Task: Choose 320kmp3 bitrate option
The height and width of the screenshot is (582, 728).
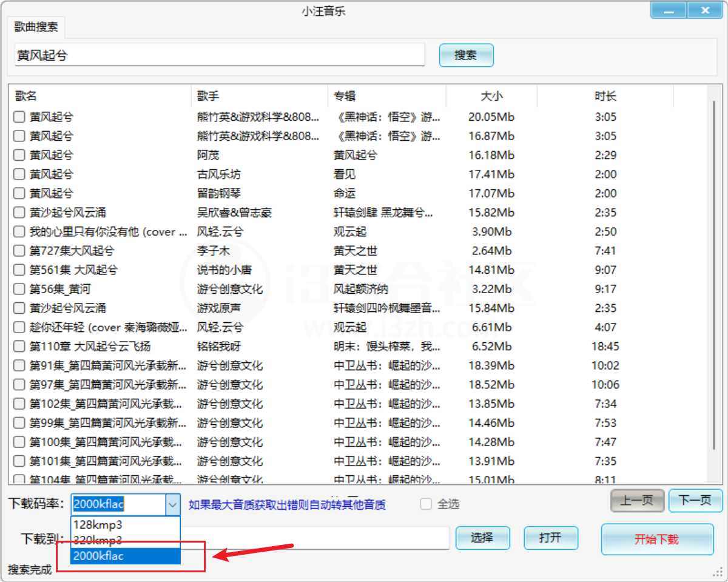Action: (126, 540)
